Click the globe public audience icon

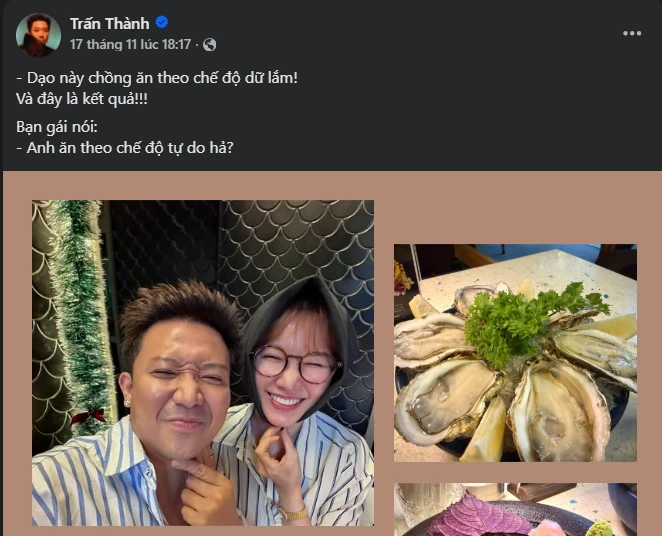[x=209, y=44]
